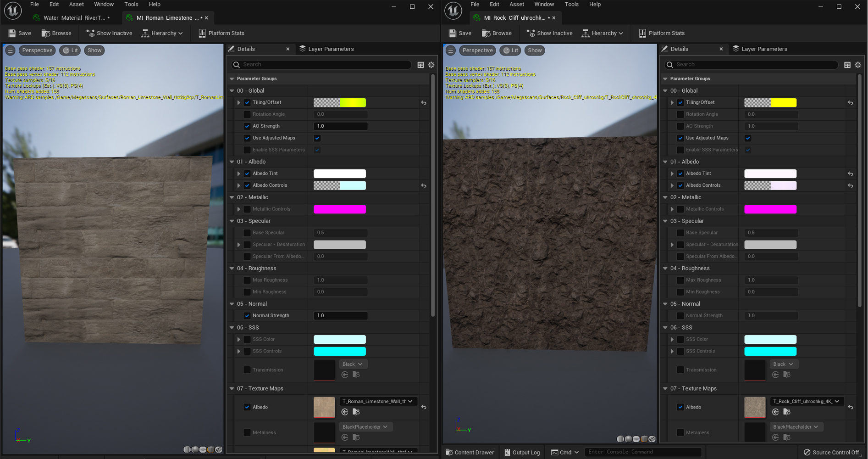868x459 pixels.
Task: Click the Enter Console Command field
Action: tap(642, 452)
